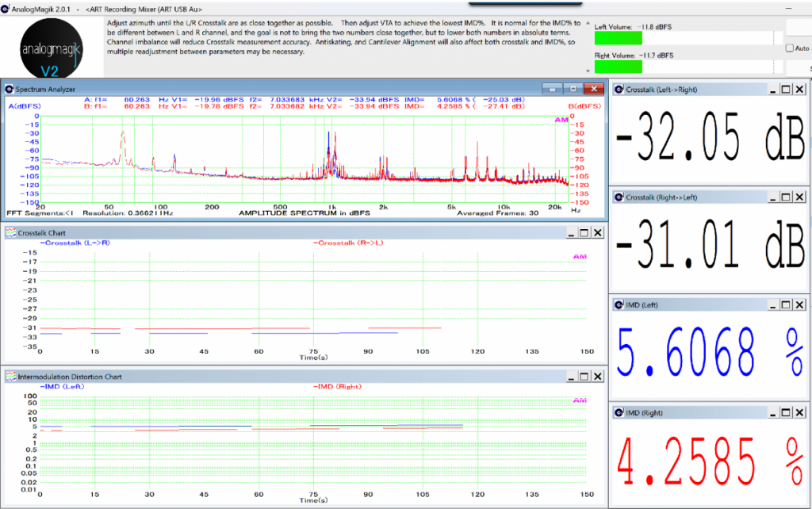This screenshot has width=812, height=509.
Task: Click the instruction text scroll-down arrow
Action: [588, 71]
